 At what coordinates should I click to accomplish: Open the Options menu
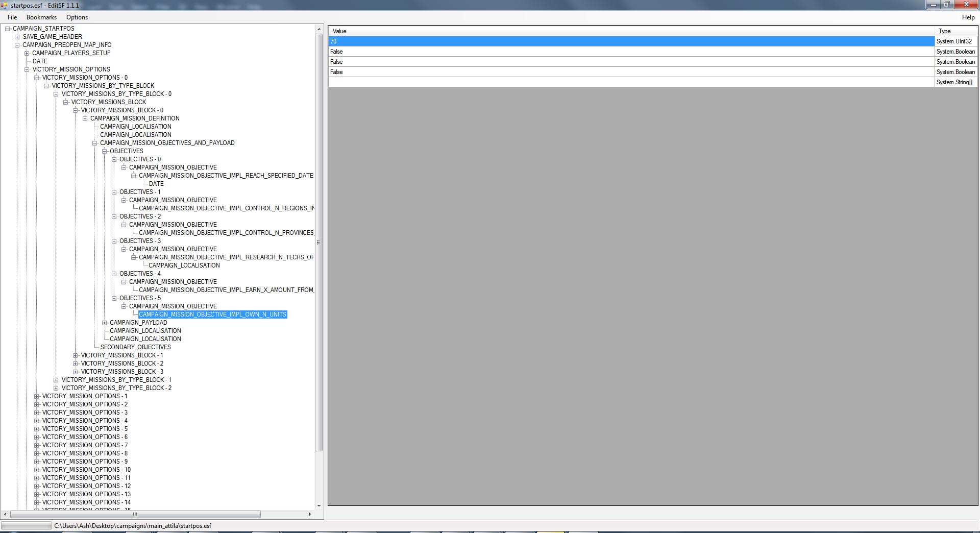(x=77, y=17)
